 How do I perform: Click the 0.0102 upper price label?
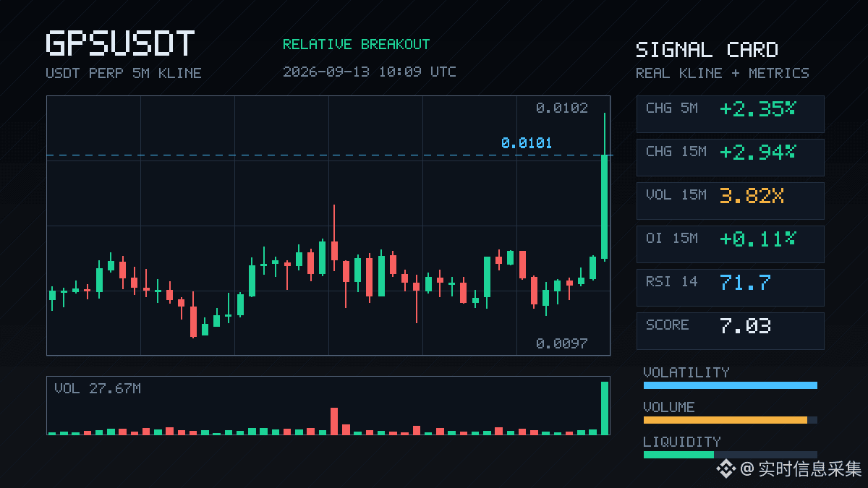(x=562, y=108)
